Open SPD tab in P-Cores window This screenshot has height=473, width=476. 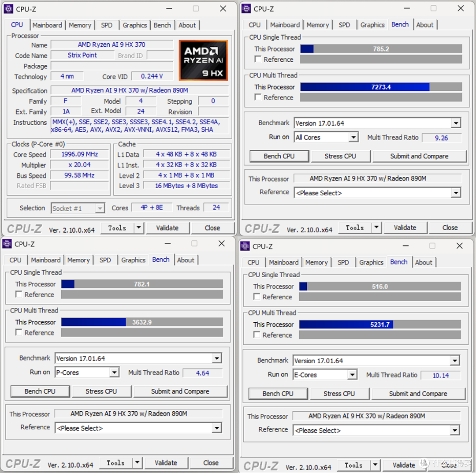[x=105, y=260]
